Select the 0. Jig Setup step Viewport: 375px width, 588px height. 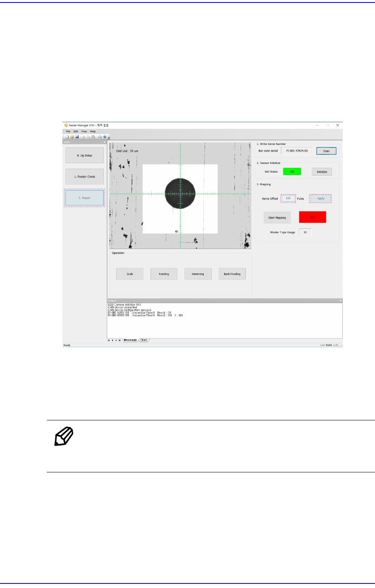coord(84,155)
